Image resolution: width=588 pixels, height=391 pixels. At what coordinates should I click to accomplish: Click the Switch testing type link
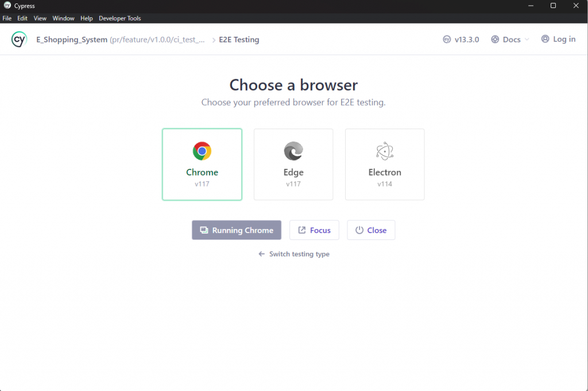(294, 254)
